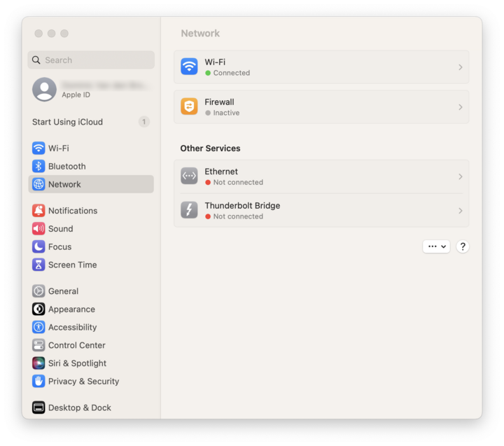Click the orange Firewall icon

(189, 106)
